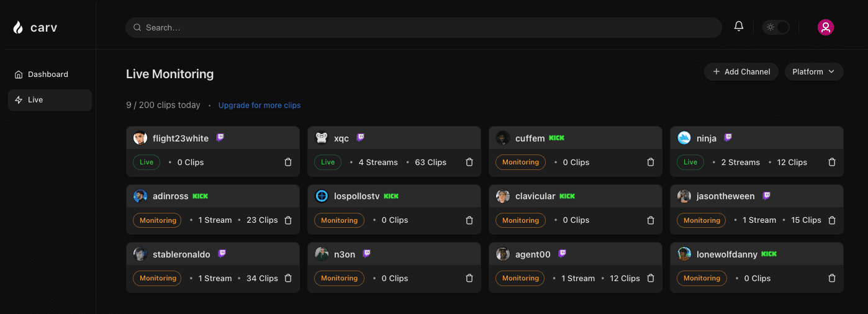Delete the agent00 channel
The height and width of the screenshot is (314, 868).
click(651, 278)
